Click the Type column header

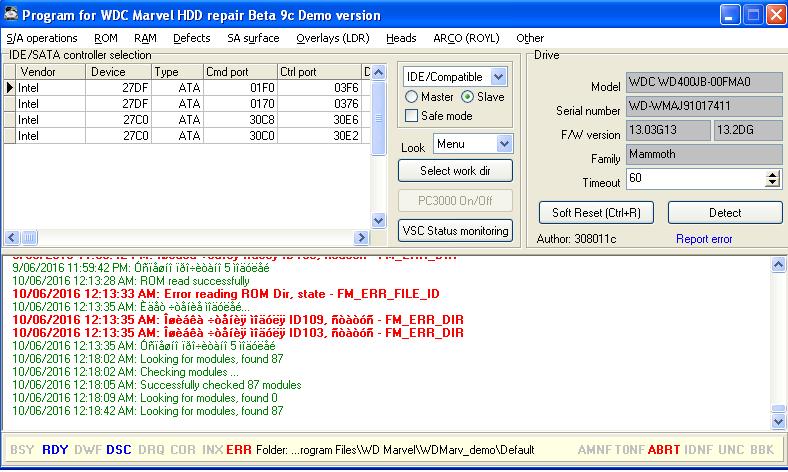tap(177, 72)
